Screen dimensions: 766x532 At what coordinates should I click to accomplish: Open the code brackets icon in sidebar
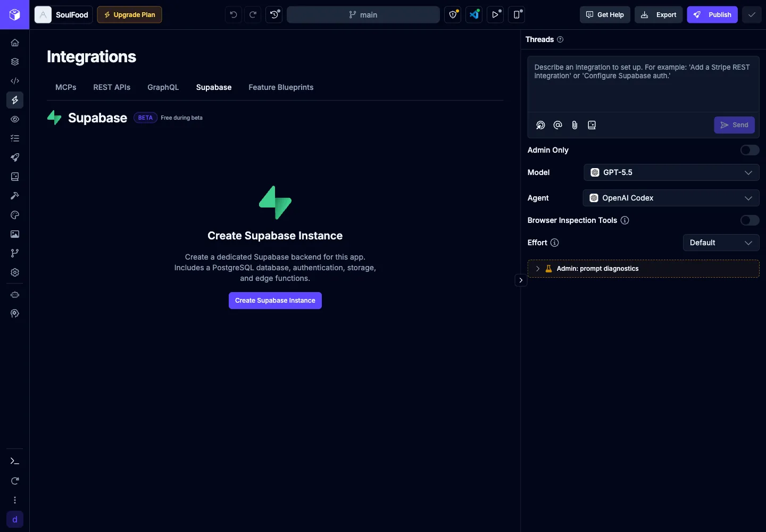15,81
